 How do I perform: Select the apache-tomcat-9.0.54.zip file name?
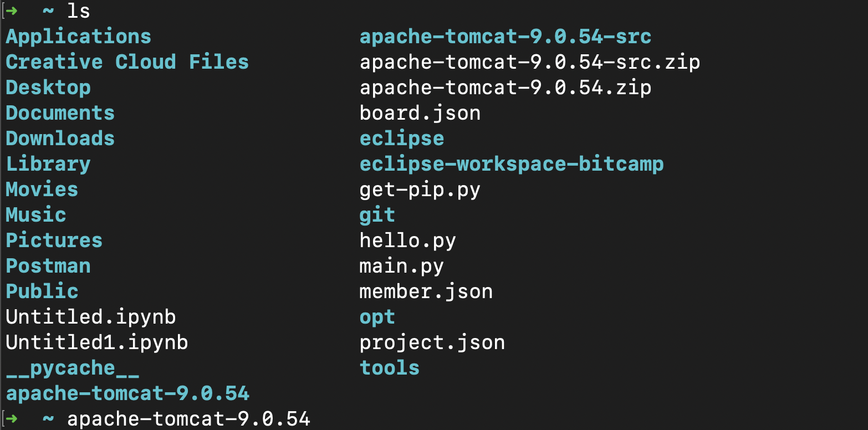[x=506, y=88]
